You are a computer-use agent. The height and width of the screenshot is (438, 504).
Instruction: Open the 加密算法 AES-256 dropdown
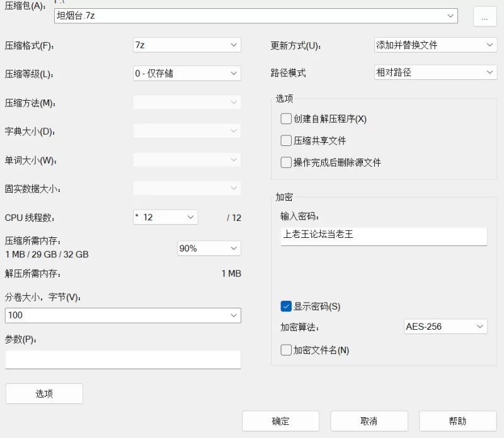click(x=445, y=327)
